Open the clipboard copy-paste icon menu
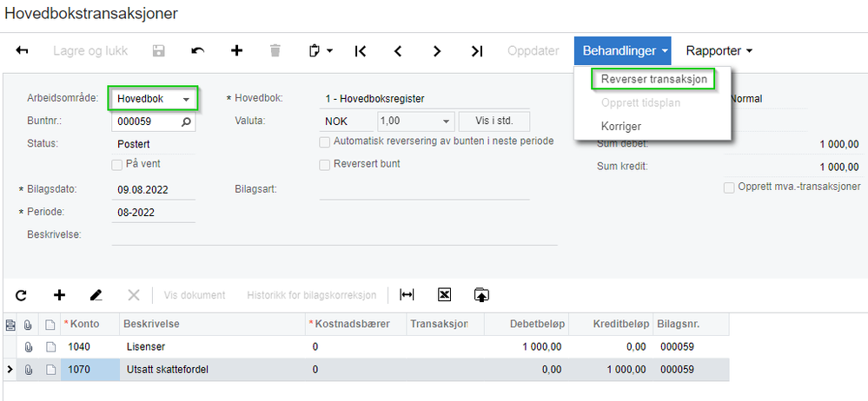Image resolution: width=868 pixels, height=401 pixels. (x=321, y=51)
